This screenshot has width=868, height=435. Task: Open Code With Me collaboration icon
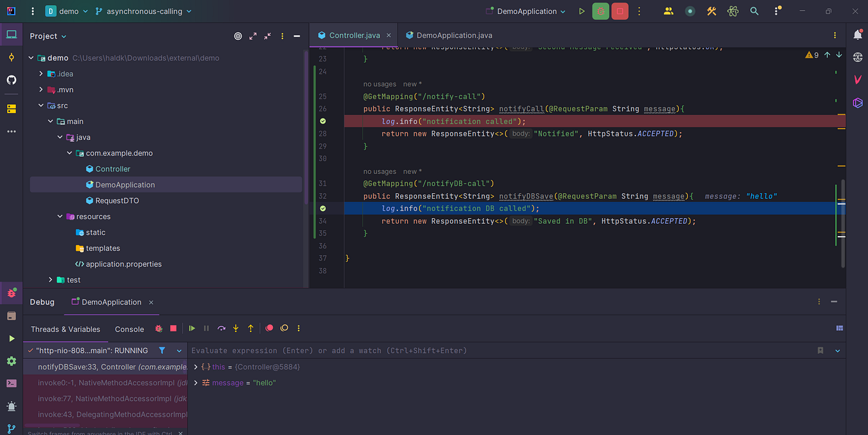[x=668, y=11]
